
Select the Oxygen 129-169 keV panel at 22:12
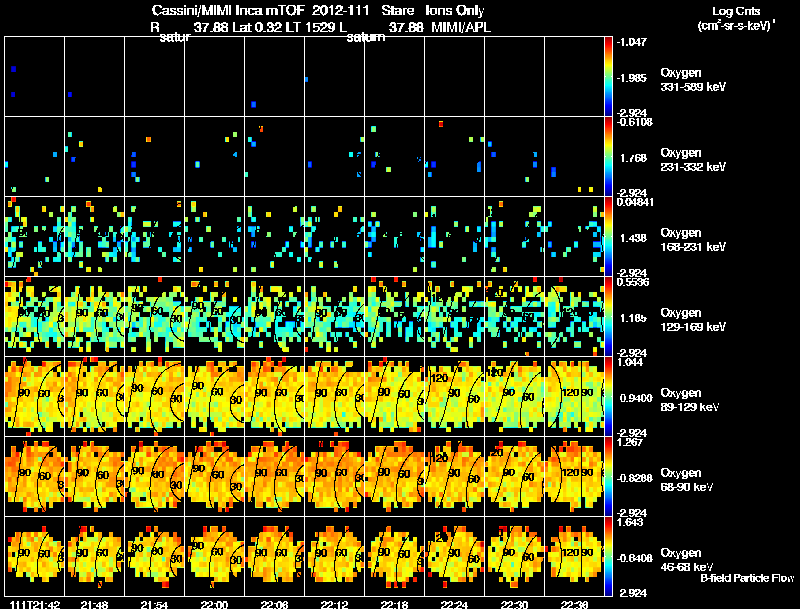(334, 316)
